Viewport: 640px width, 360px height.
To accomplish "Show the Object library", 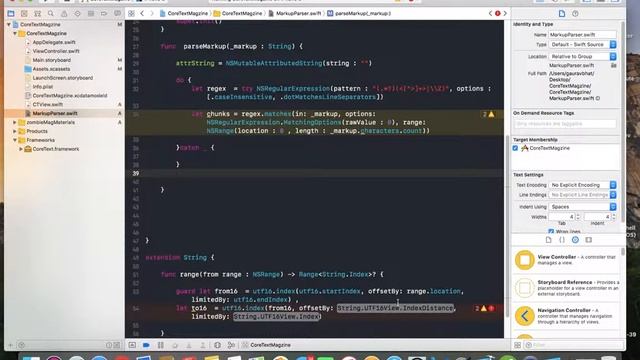I will (575, 240).
